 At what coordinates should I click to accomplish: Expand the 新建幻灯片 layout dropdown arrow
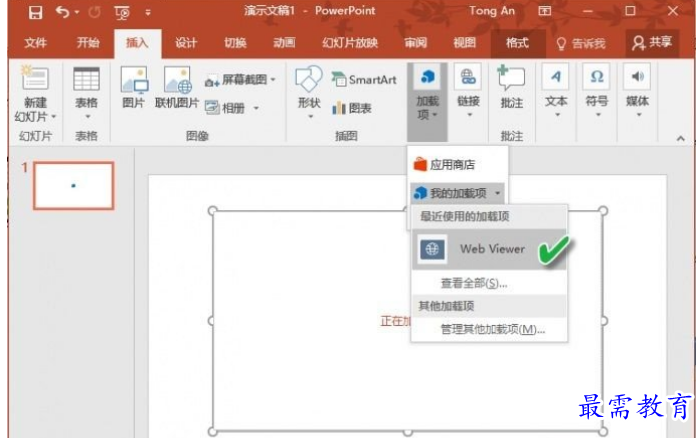click(54, 117)
